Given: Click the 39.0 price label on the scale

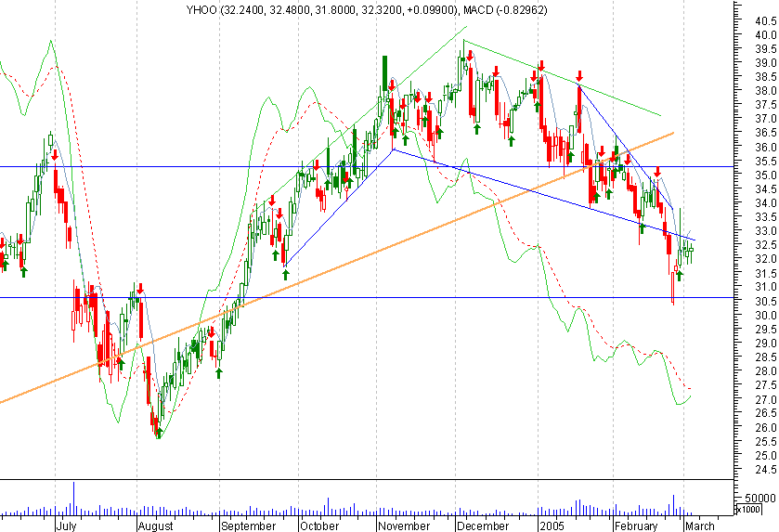Looking at the screenshot, I should coord(766,62).
